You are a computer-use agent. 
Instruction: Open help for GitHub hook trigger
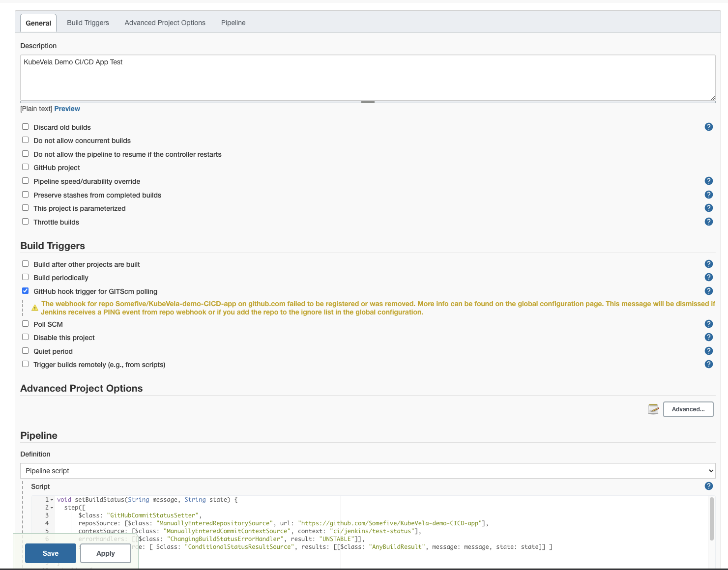click(x=708, y=291)
